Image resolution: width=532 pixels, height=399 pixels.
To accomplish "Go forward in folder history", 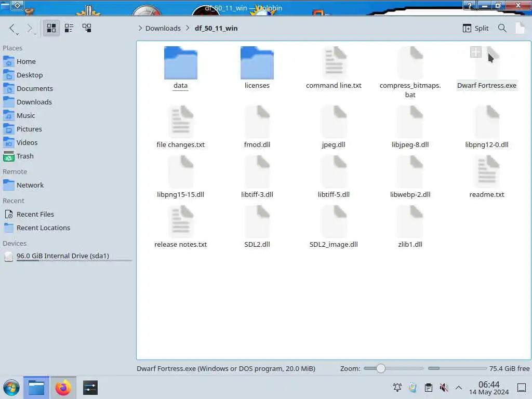I will tap(30, 28).
